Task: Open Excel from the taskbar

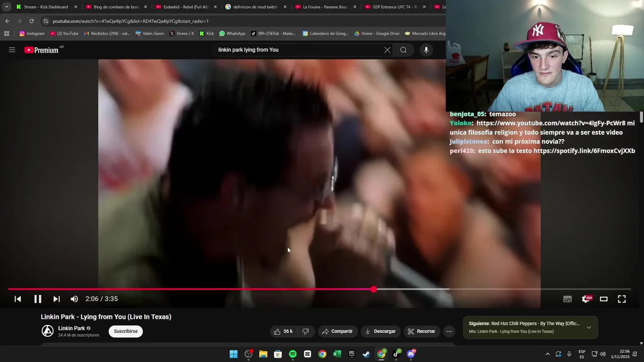Action: [x=337, y=354]
